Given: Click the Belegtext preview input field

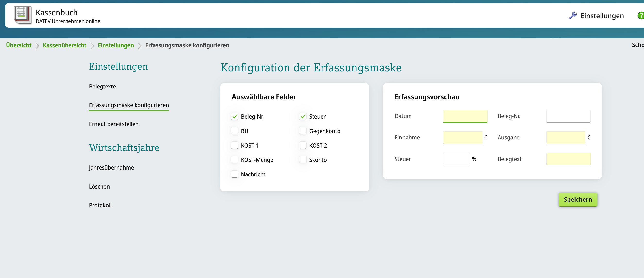Looking at the screenshot, I should pos(568,159).
